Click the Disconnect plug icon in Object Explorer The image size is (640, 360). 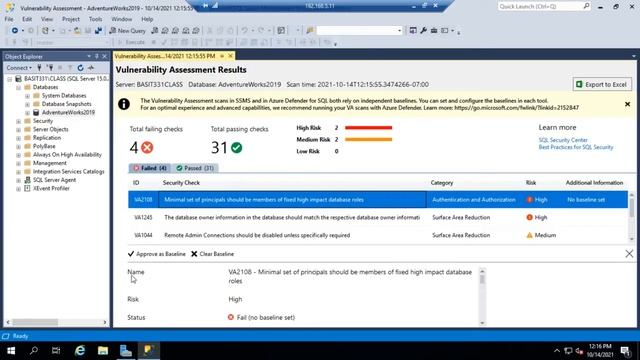tap(50, 68)
